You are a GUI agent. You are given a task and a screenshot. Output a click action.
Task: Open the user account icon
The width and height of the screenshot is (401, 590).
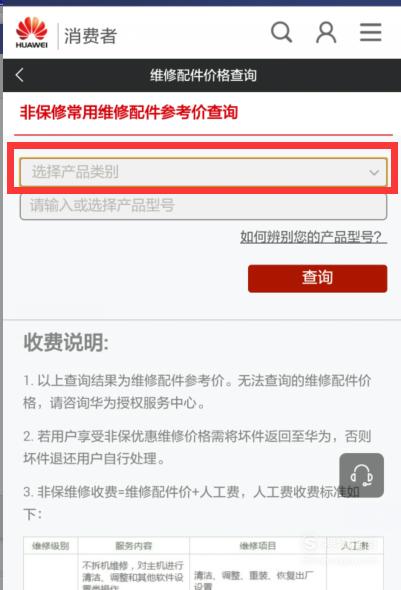(x=326, y=32)
